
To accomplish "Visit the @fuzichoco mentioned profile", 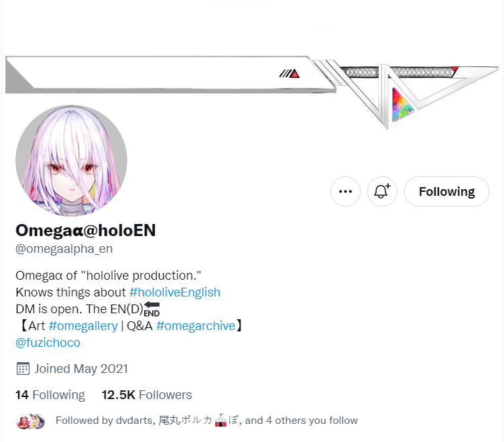I will [x=48, y=343].
